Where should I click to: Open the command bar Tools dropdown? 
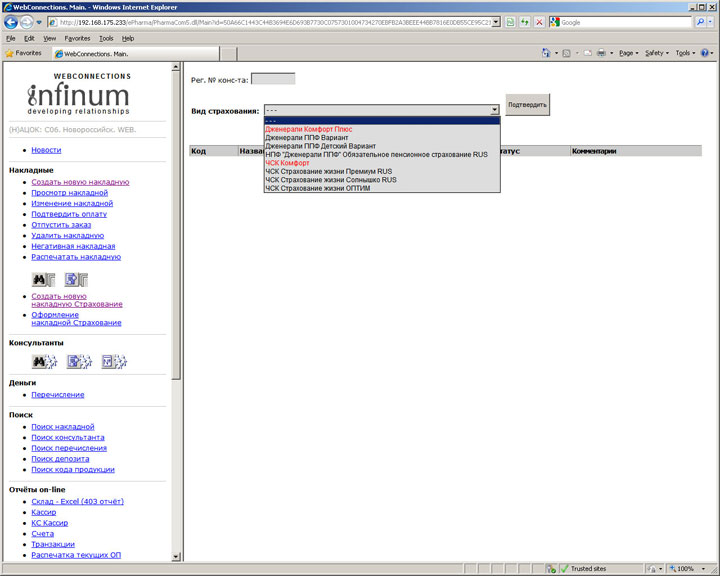coord(685,53)
